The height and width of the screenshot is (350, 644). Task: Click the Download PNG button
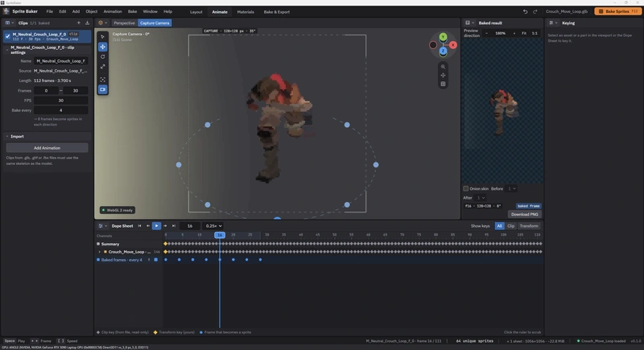[x=525, y=214]
